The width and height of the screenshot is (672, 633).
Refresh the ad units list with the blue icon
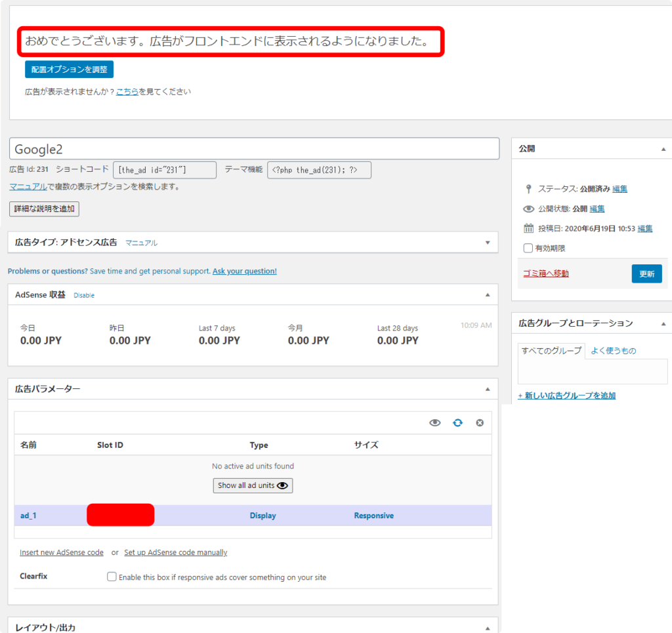[457, 422]
